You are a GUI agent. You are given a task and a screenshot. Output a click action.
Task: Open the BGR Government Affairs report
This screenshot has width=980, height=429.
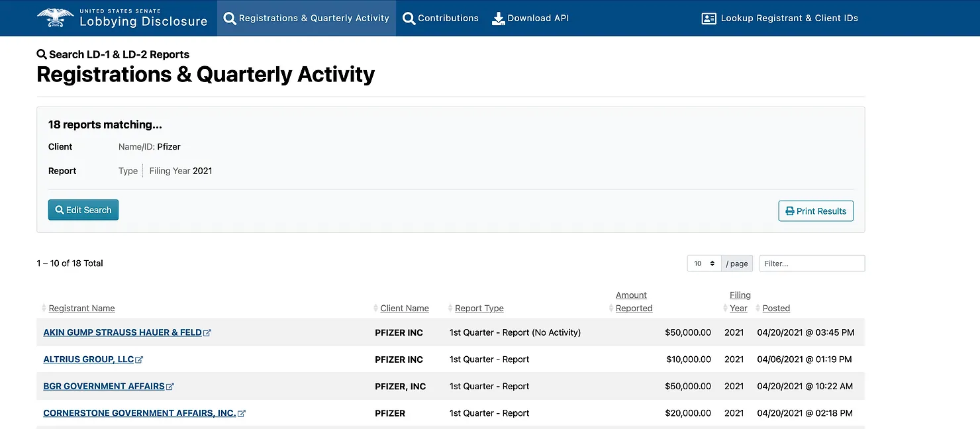(x=104, y=386)
